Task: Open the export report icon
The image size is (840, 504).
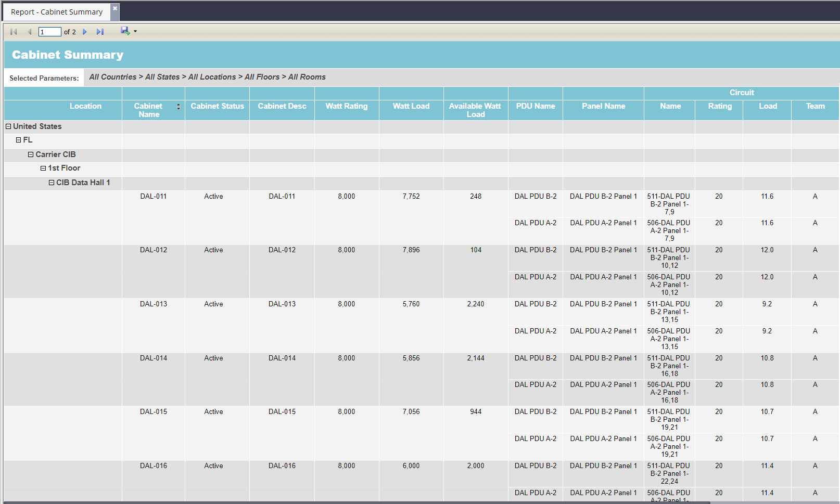Action: (124, 31)
